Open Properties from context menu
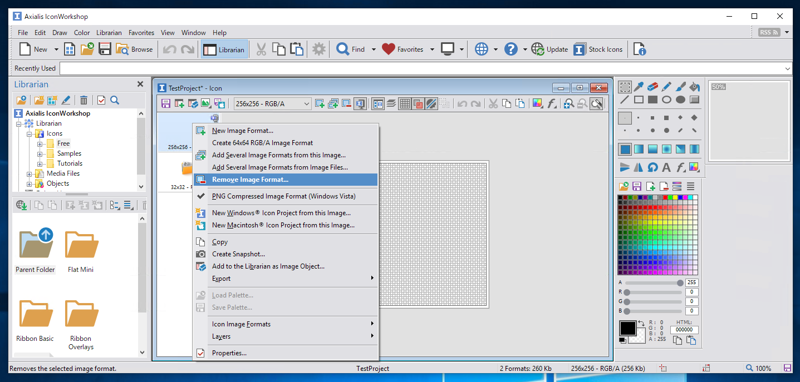 (286, 353)
